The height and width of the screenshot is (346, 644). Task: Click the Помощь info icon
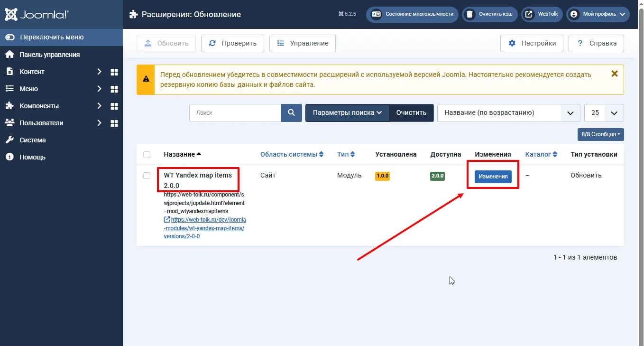9,157
